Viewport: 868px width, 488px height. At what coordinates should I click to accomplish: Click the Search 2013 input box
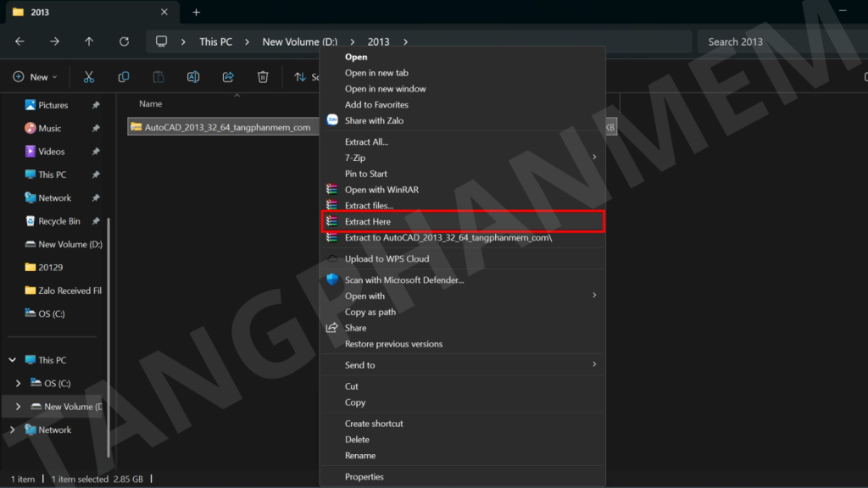click(776, 42)
